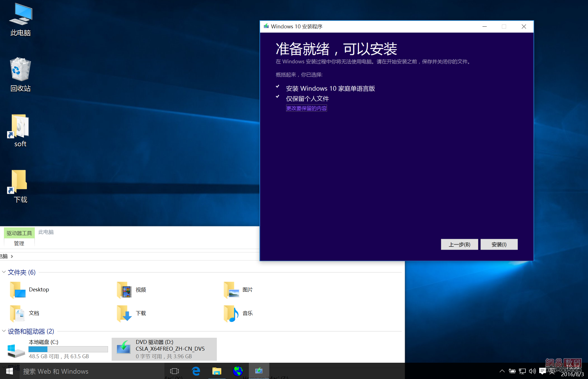Click the CSLA_X64FREO_ZH-CN_DV5 label
The height and width of the screenshot is (379, 588).
click(170, 349)
